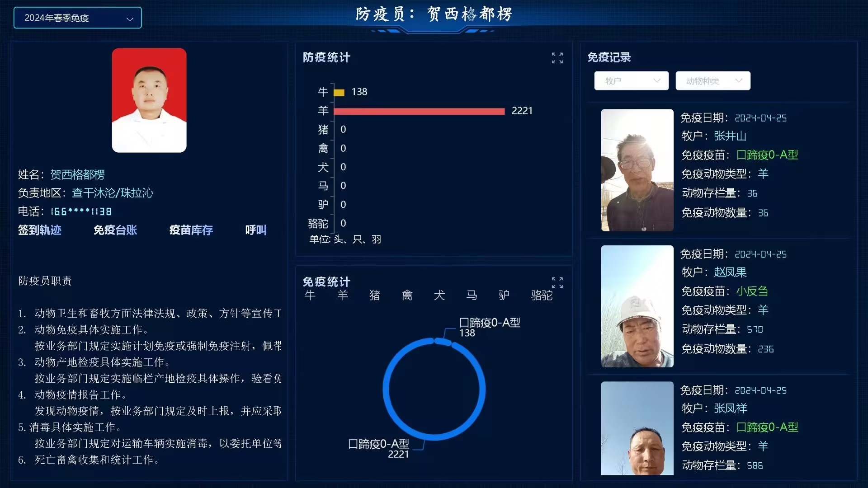Viewport: 868px width, 488px height.
Task: Open the 免疫台账 link
Action: tap(115, 230)
